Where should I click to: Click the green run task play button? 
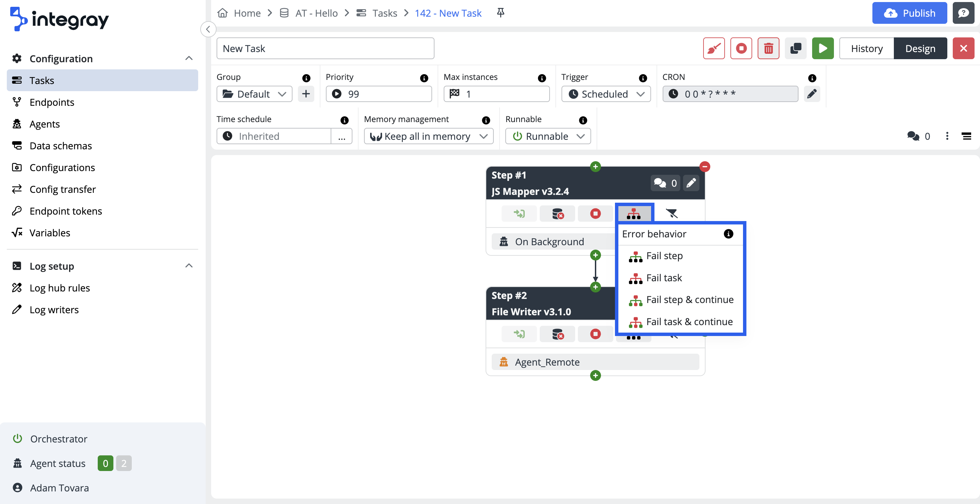822,48
